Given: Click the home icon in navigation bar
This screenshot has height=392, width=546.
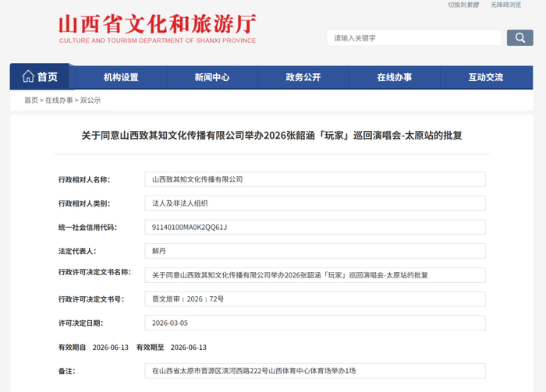Looking at the screenshot, I should pyautogui.click(x=28, y=76).
